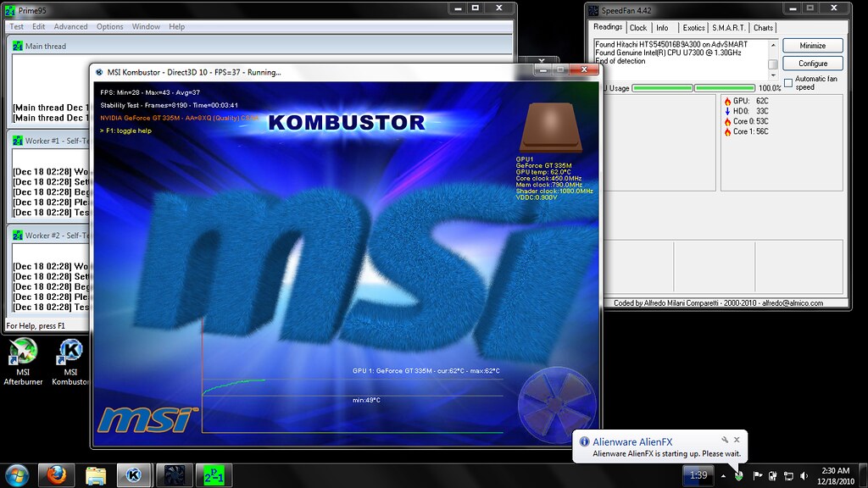The height and width of the screenshot is (488, 868).
Task: Open the MSI Afterburner desktop shortcut
Action: tap(23, 361)
